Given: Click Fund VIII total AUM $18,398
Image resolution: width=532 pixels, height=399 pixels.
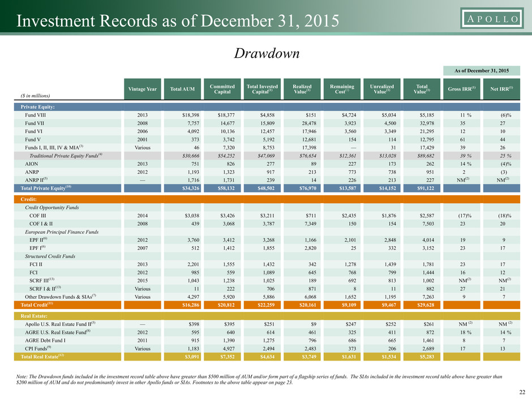Looking at the screenshot, I should tap(191, 115).
